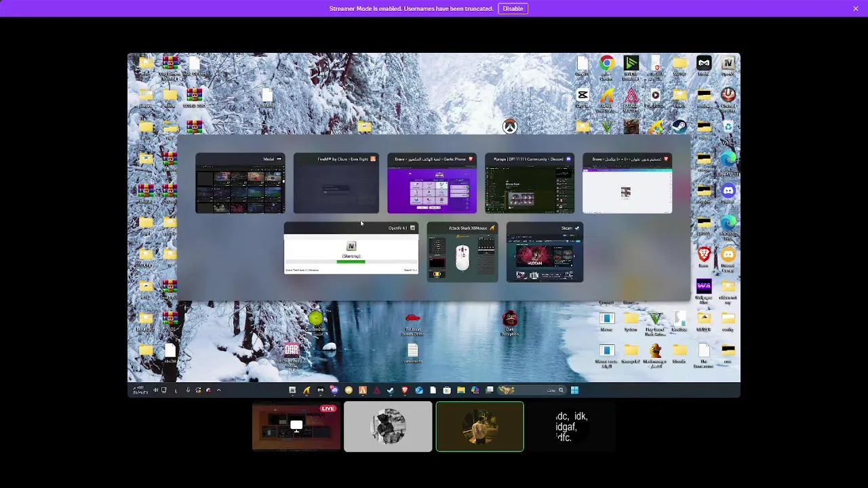Select the participant tile with grey avatar

388,426
